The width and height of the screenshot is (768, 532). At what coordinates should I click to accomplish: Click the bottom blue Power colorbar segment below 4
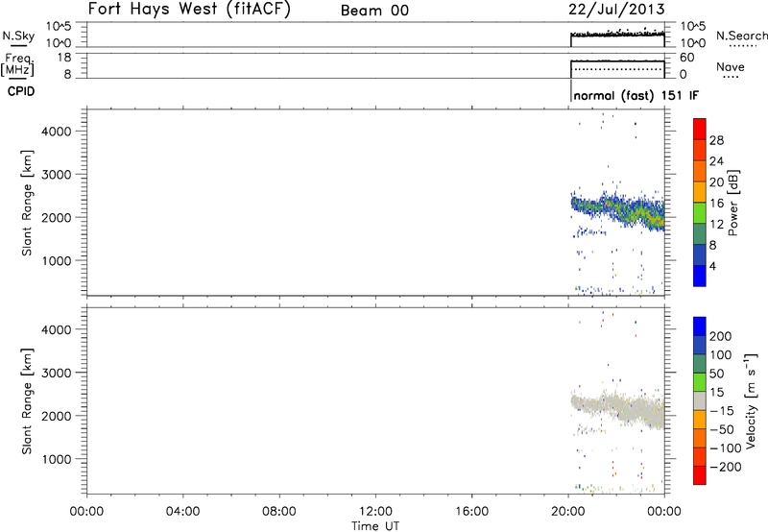tap(700, 276)
